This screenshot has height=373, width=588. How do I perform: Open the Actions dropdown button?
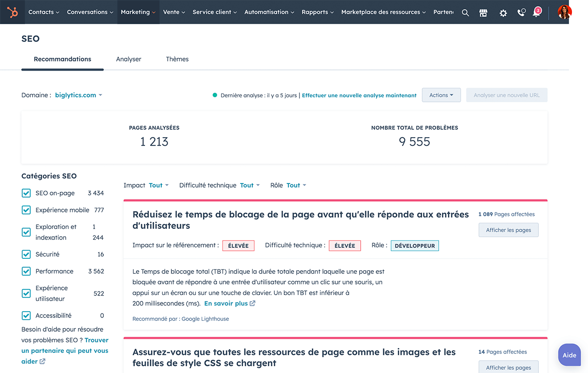click(441, 95)
